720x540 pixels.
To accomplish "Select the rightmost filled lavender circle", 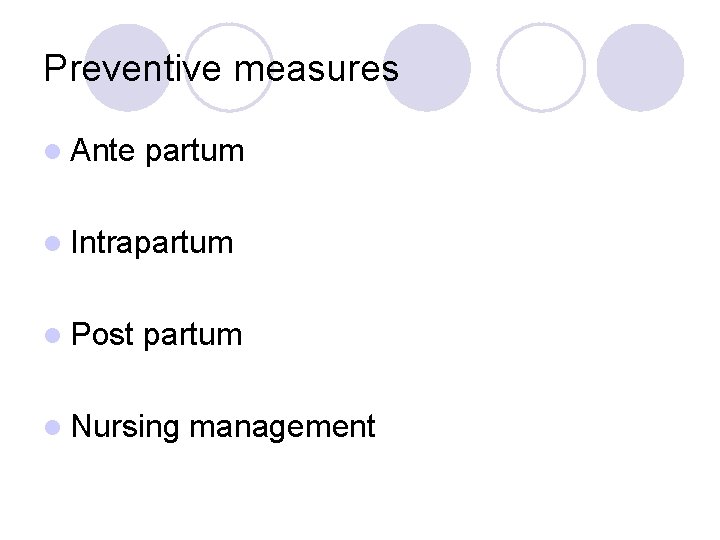I will tap(640, 67).
